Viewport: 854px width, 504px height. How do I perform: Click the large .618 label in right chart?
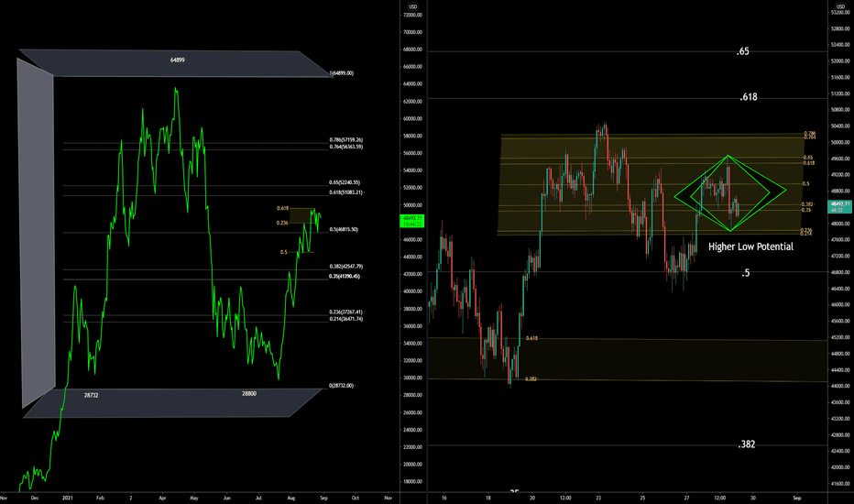click(x=749, y=97)
